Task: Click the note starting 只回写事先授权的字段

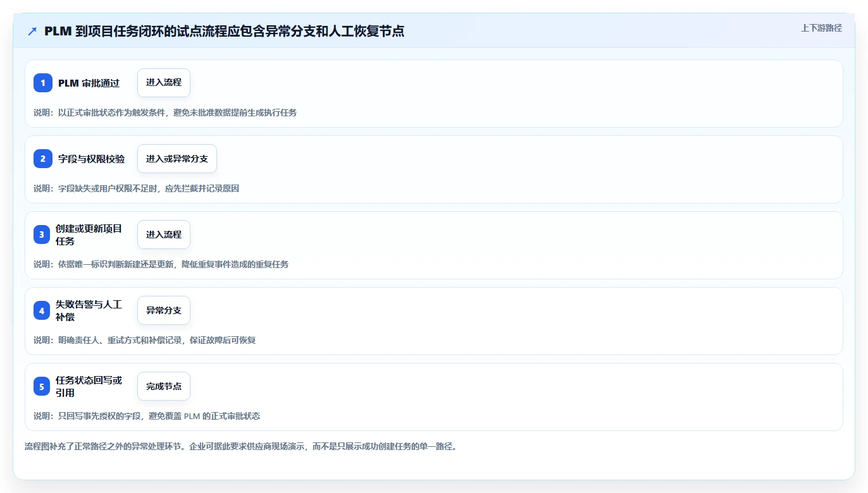Action: pos(147,416)
